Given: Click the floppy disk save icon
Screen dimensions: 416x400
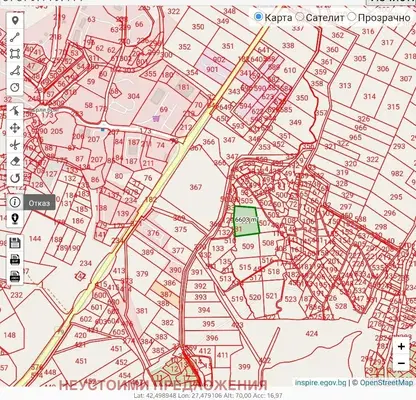Looking at the screenshot, I should [15, 243].
